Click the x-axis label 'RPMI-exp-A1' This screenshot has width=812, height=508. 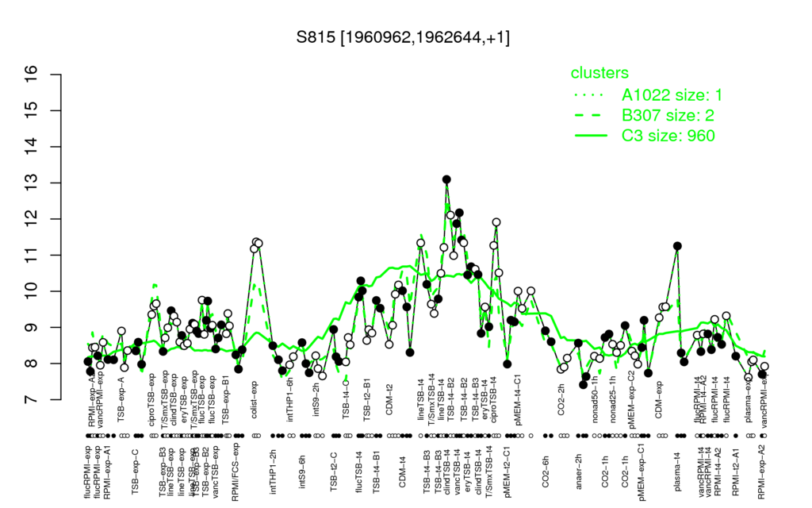[x=107, y=471]
